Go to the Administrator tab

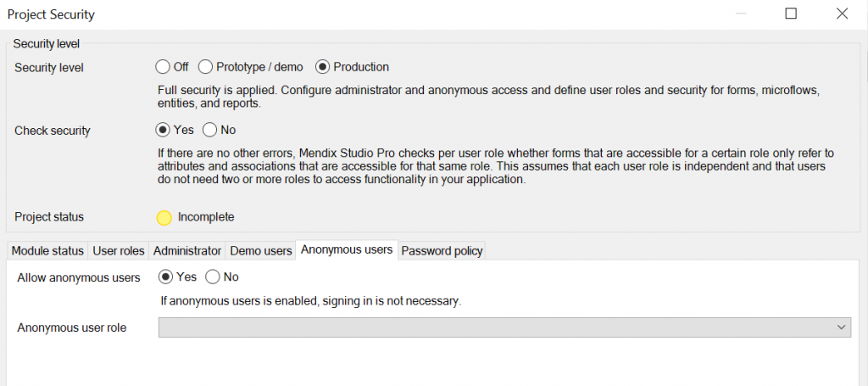(187, 250)
